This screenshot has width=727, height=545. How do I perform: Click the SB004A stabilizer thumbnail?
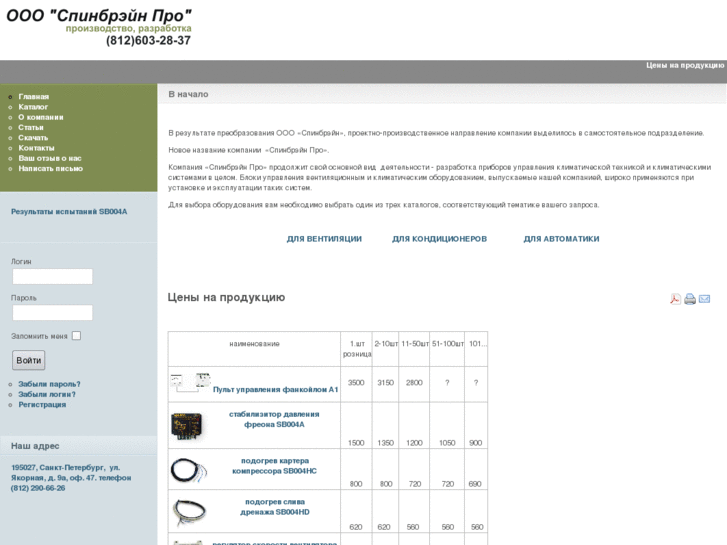point(187,426)
